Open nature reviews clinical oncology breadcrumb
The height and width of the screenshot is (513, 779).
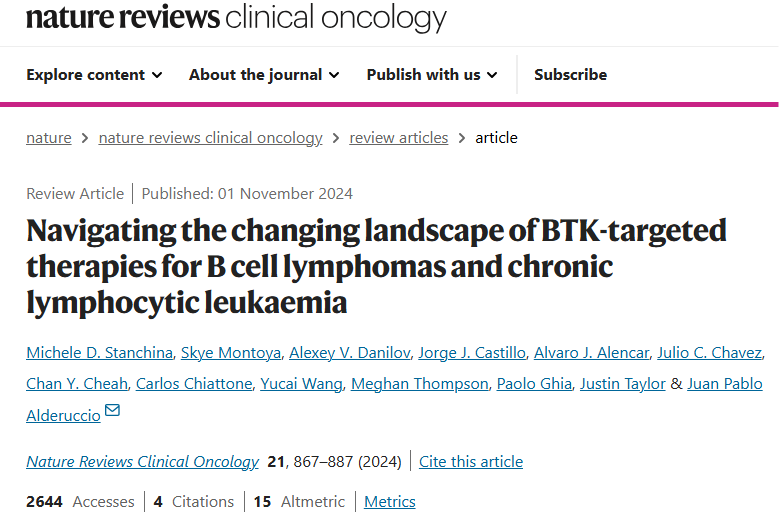tap(211, 138)
